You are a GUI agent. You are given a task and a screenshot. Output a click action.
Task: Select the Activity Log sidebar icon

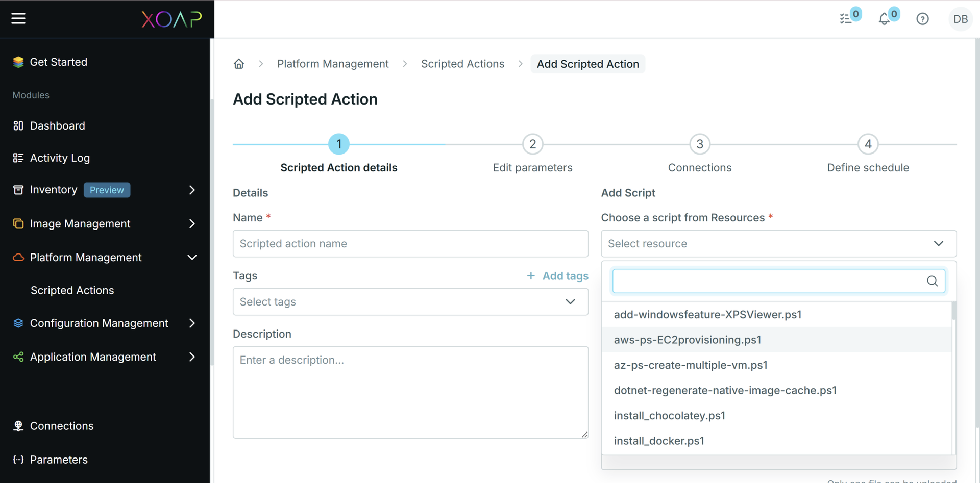tap(18, 158)
